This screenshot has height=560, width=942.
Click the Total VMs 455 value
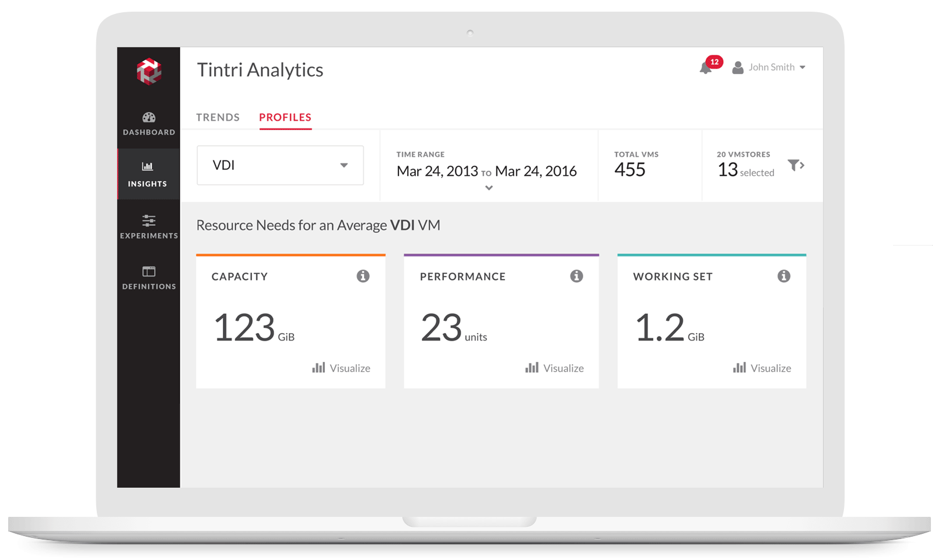click(630, 170)
